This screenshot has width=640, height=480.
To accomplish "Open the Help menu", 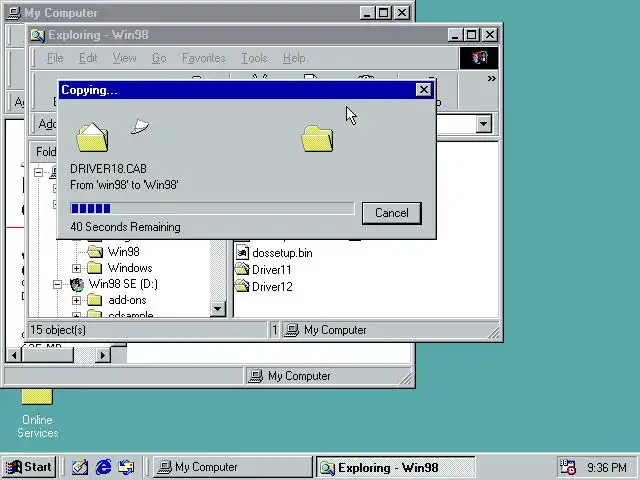I will point(294,58).
